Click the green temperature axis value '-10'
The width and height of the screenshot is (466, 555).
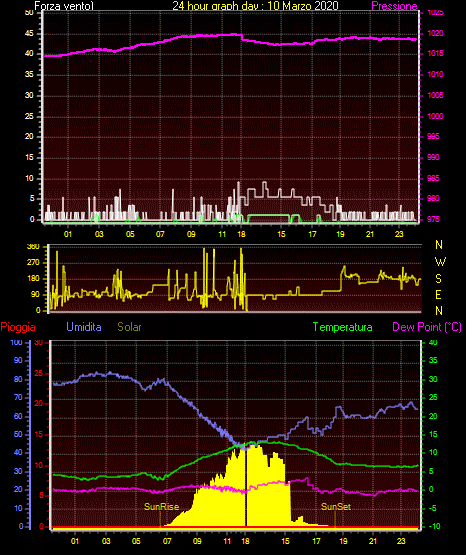435,526
